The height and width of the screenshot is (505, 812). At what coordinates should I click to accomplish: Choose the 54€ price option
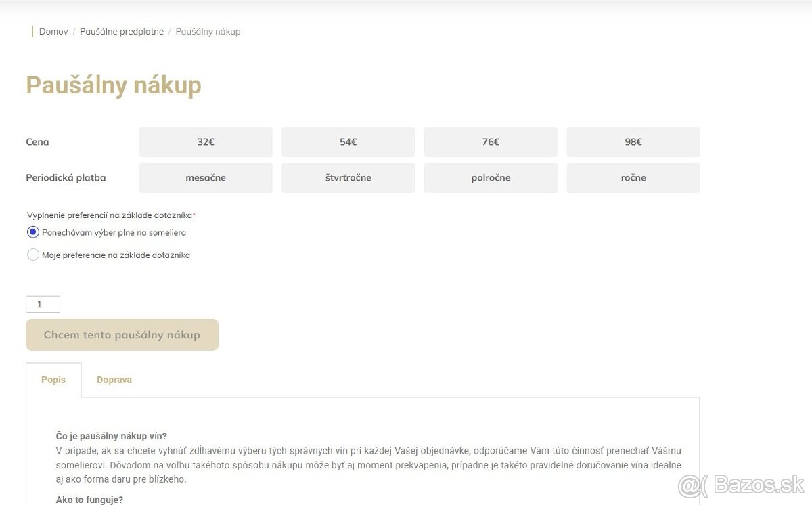click(x=348, y=142)
